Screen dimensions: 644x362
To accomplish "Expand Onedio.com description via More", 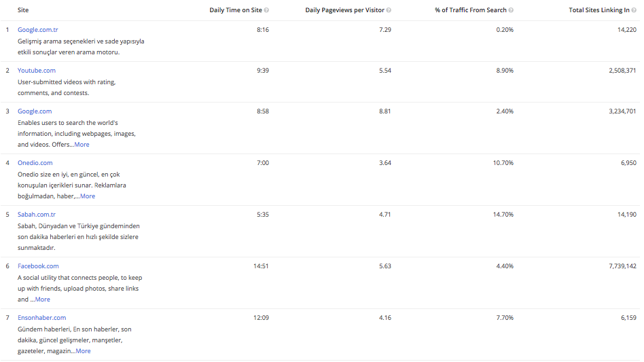I will pos(88,196).
